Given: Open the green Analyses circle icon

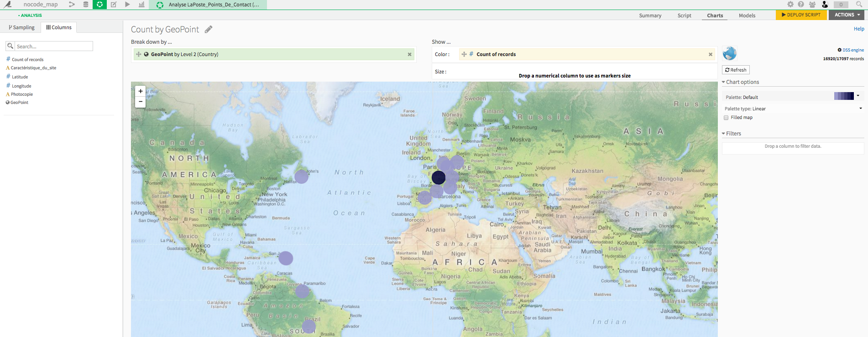Looking at the screenshot, I should pyautogui.click(x=99, y=5).
